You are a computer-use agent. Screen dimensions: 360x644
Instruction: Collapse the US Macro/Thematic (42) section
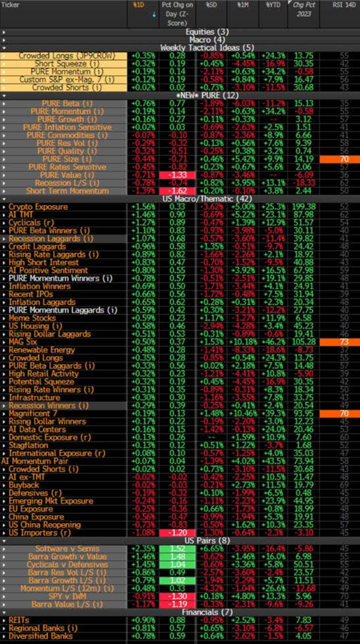click(x=3, y=199)
